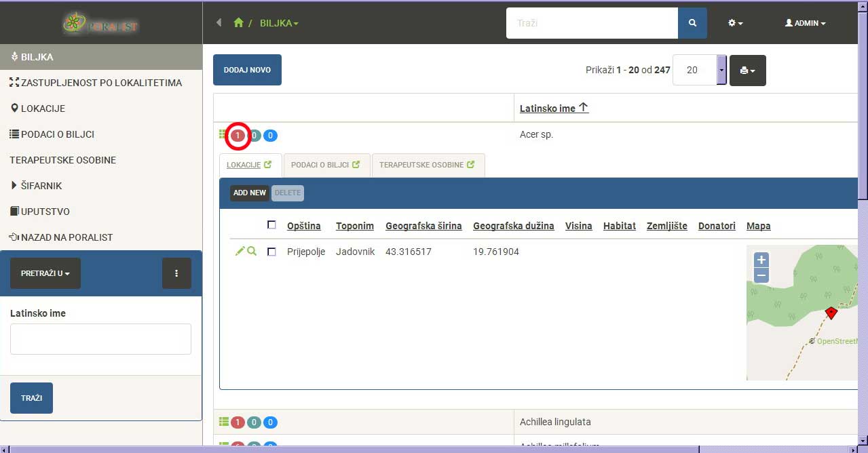Tick the Prijepolje row checkbox

click(x=272, y=252)
